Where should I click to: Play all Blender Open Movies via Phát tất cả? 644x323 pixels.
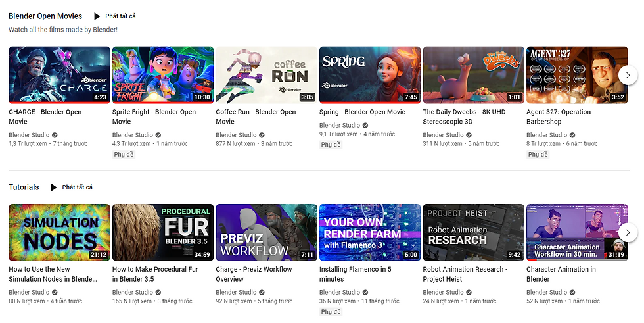(120, 16)
